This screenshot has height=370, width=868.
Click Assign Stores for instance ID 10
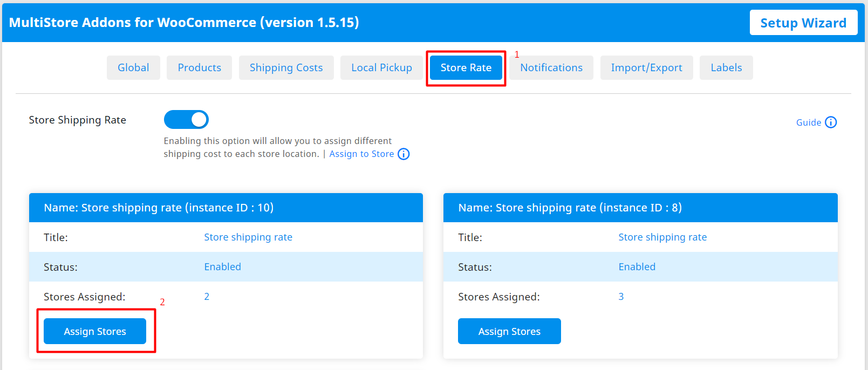pos(95,331)
